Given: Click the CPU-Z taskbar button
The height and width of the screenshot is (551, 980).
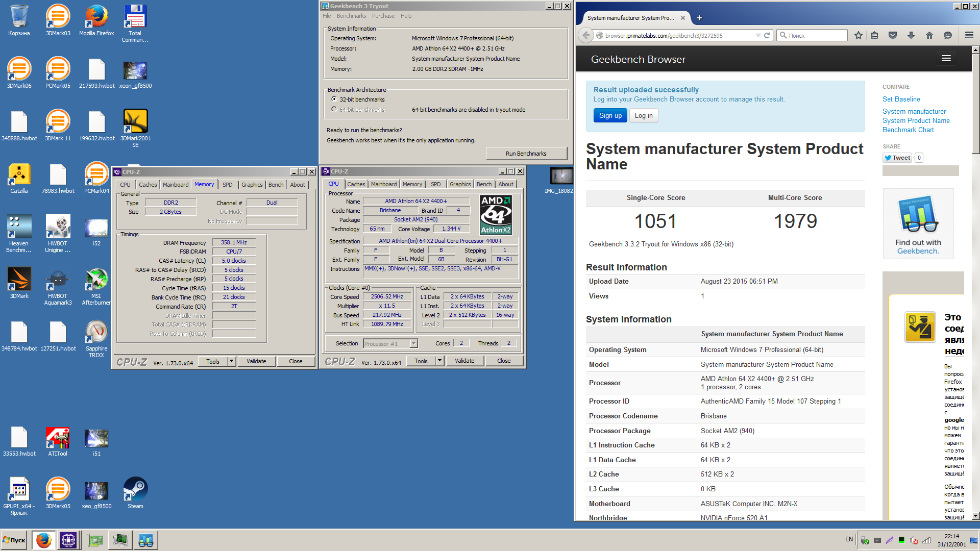Looking at the screenshot, I should [68, 540].
